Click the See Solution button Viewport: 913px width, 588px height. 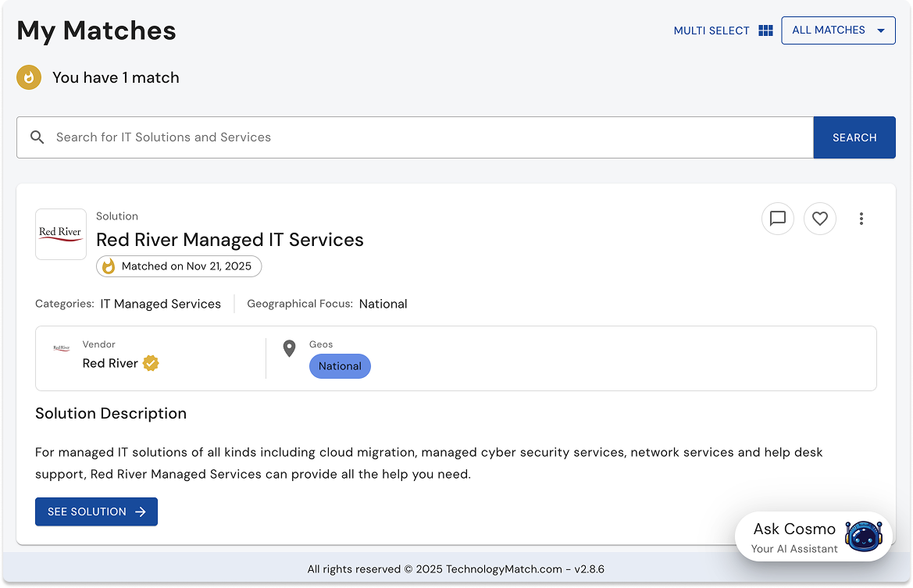96,511
